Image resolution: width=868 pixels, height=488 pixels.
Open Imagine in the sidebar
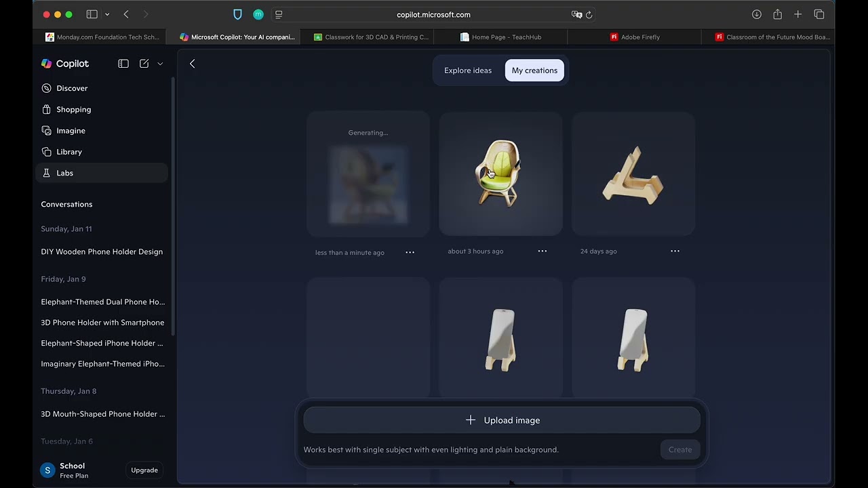point(102,130)
